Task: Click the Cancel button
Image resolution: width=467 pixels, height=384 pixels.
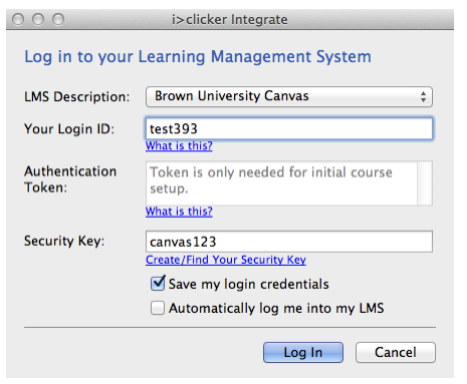Action: 395,352
